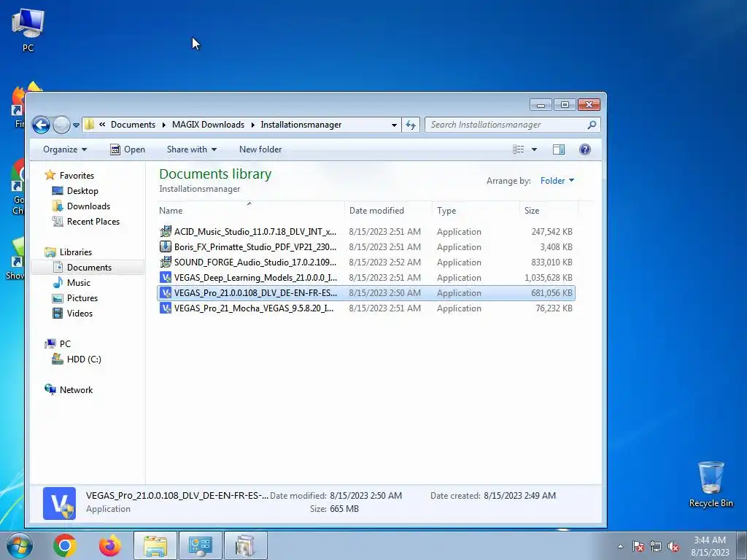
Task: Open the Pictures library
Action: tap(82, 298)
